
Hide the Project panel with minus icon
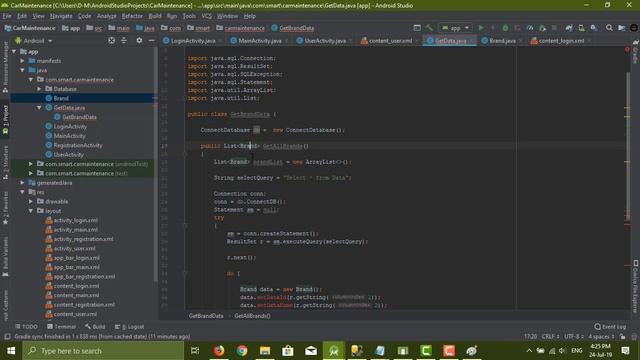(151, 40)
